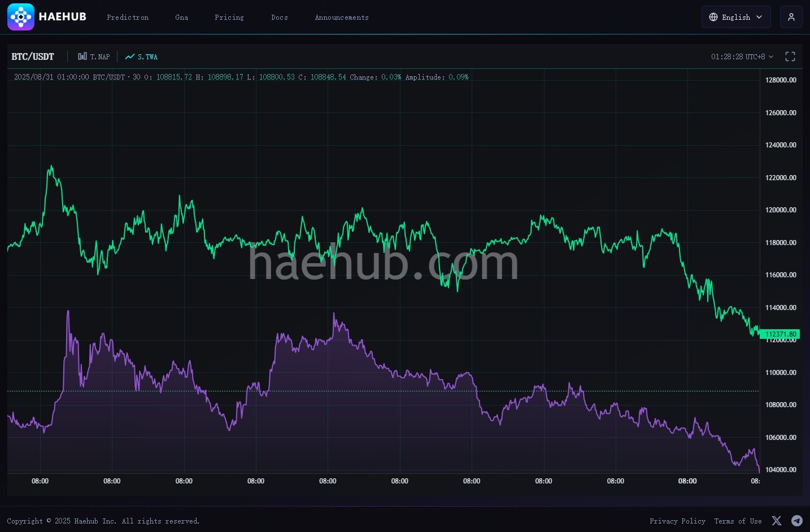Switch to the S.TWA chart mode
This screenshot has width=810, height=532.
click(x=142, y=56)
